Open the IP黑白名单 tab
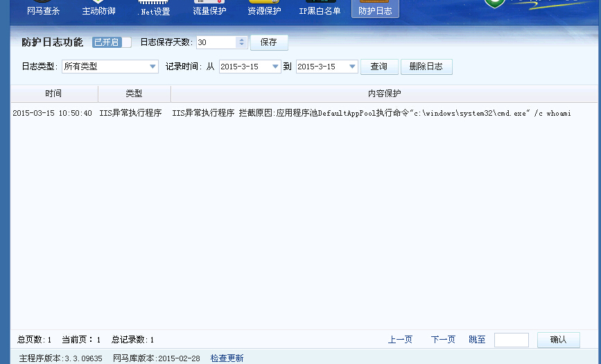Image resolution: width=601 pixels, height=364 pixels. coord(320,9)
